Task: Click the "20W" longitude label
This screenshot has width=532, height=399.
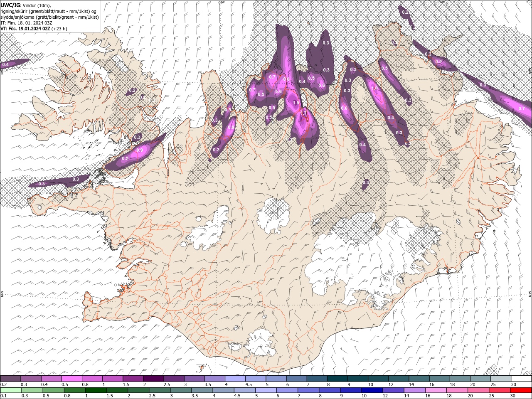Action: 221,2
